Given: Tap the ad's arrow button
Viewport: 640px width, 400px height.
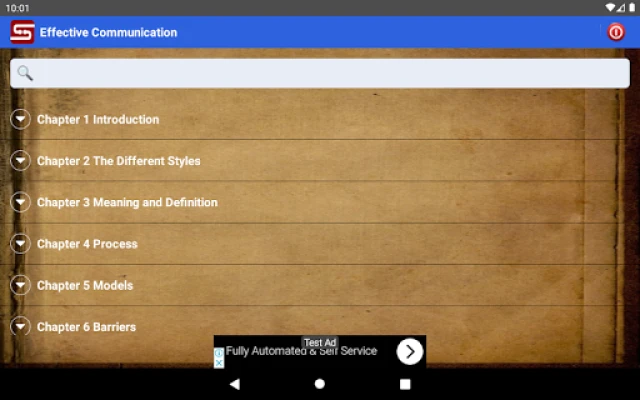Looking at the screenshot, I should [409, 351].
